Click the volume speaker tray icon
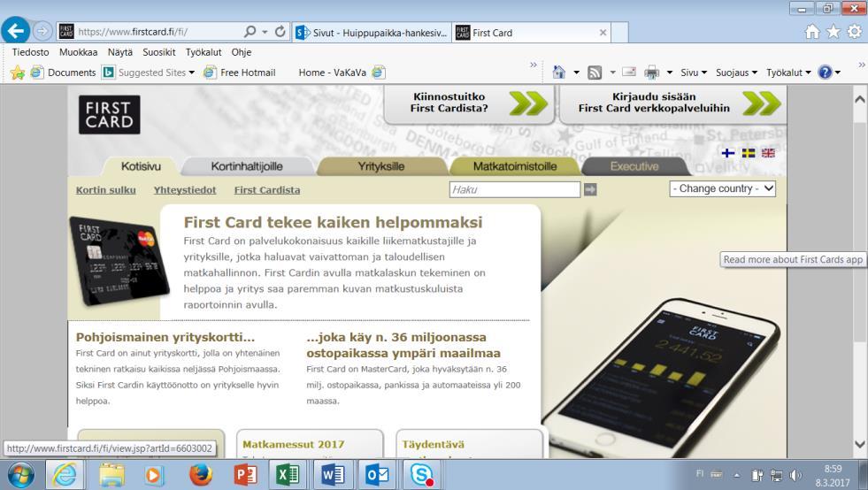Image resolution: width=868 pixels, height=490 pixels. [795, 475]
